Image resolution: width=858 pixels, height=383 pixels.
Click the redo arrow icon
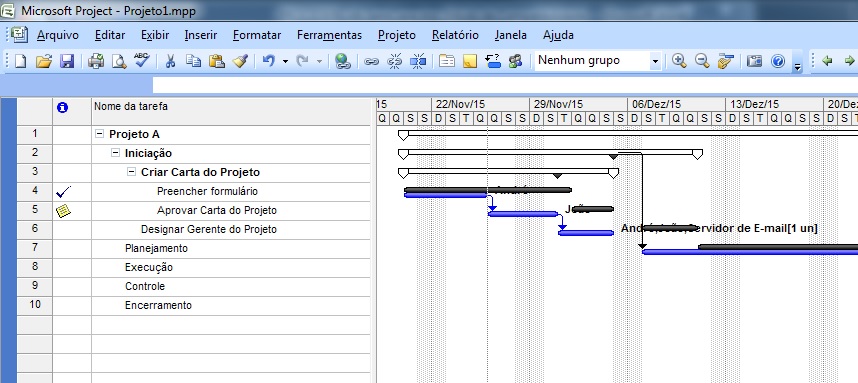click(x=303, y=61)
